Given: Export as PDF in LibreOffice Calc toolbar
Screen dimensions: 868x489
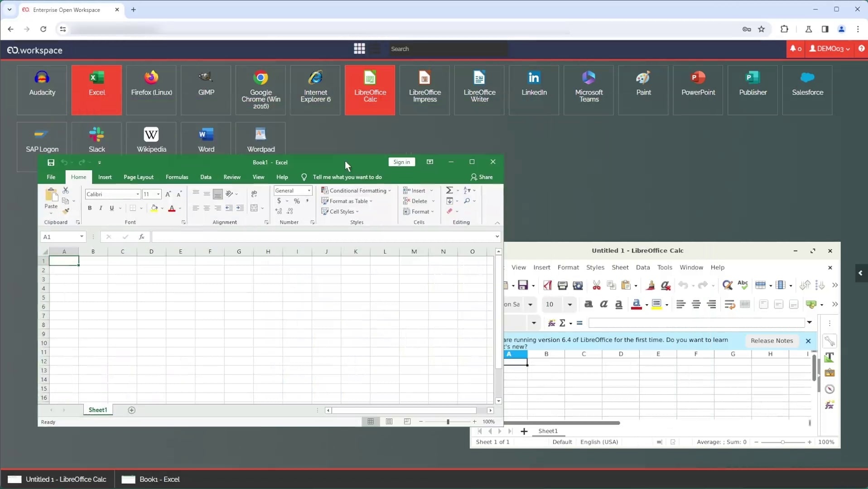Looking at the screenshot, I should click(547, 285).
